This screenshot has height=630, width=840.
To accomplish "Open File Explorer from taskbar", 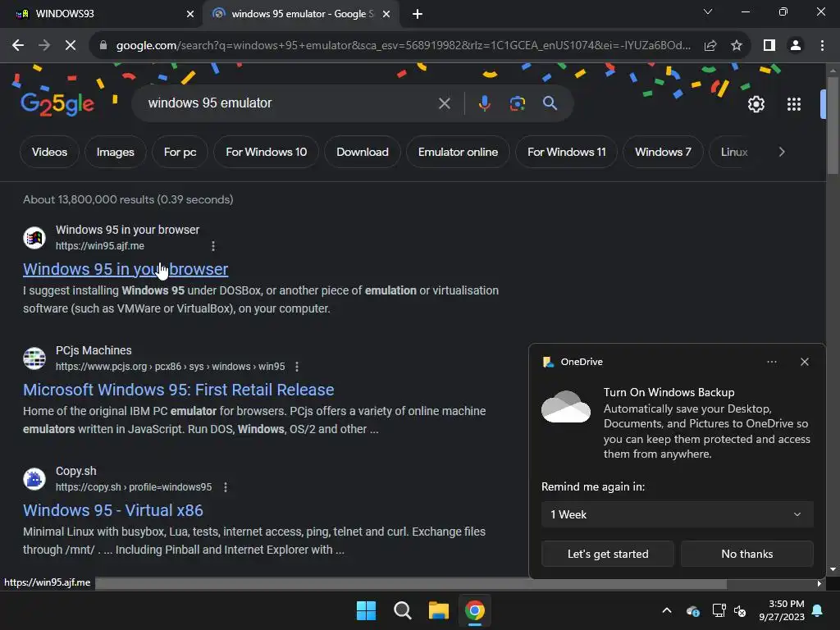I will coord(438,610).
